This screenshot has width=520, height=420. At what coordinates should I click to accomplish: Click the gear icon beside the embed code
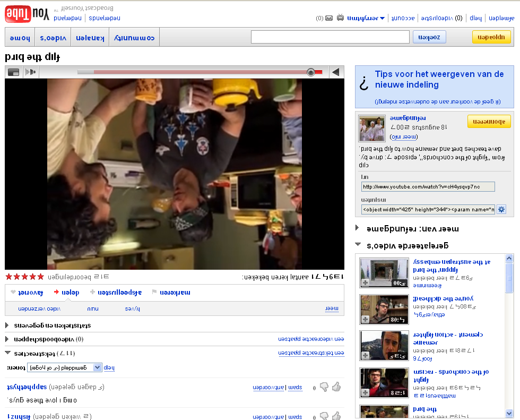point(501,209)
